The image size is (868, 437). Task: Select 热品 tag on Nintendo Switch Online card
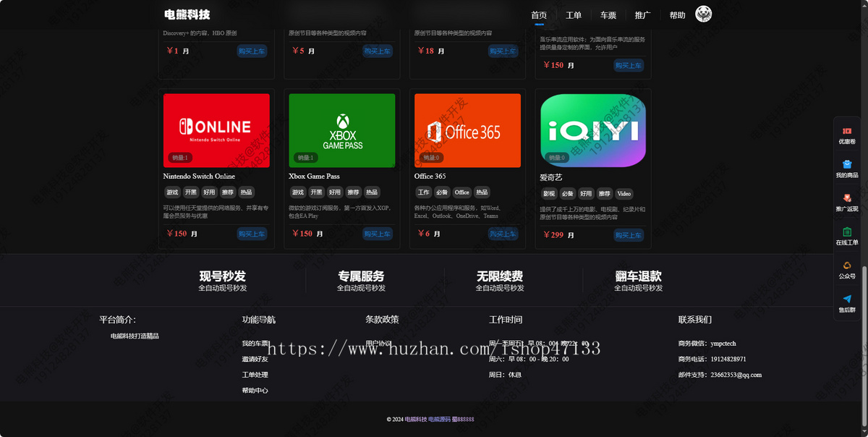click(247, 192)
